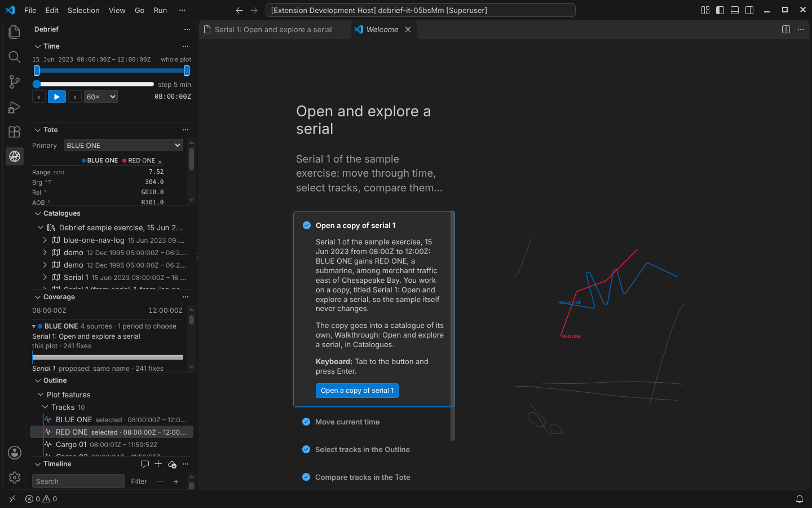Viewport: 812px width, 508px height.
Task: Toggle the Primary Side Bar visibility
Action: click(x=720, y=10)
